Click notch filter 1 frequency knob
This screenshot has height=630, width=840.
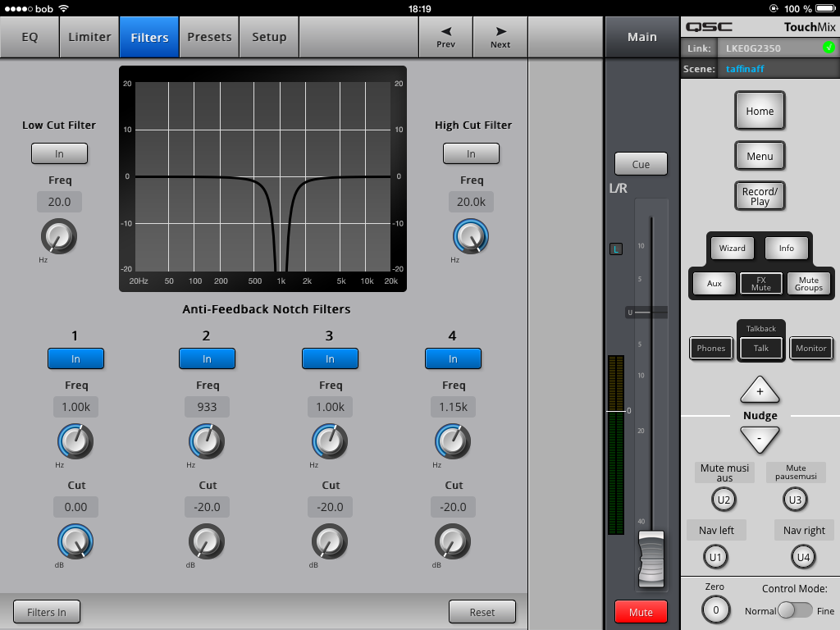(75, 441)
